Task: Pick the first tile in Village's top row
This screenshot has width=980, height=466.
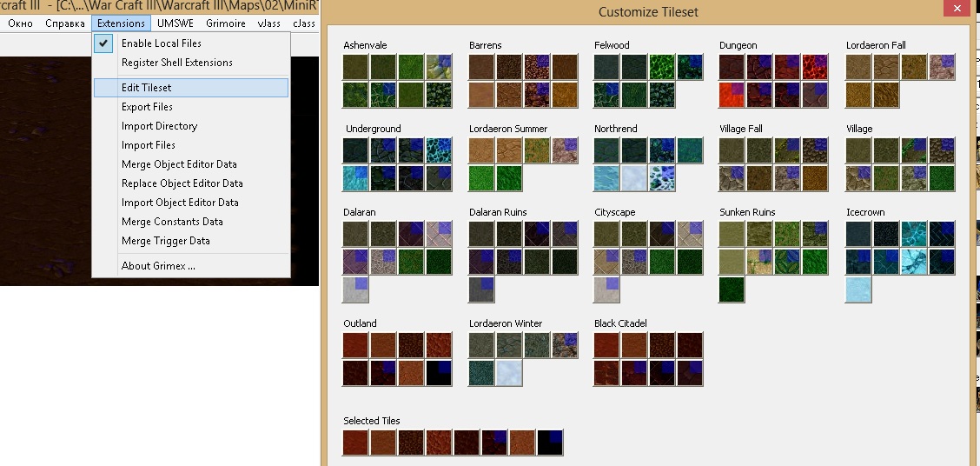Action: [x=858, y=150]
